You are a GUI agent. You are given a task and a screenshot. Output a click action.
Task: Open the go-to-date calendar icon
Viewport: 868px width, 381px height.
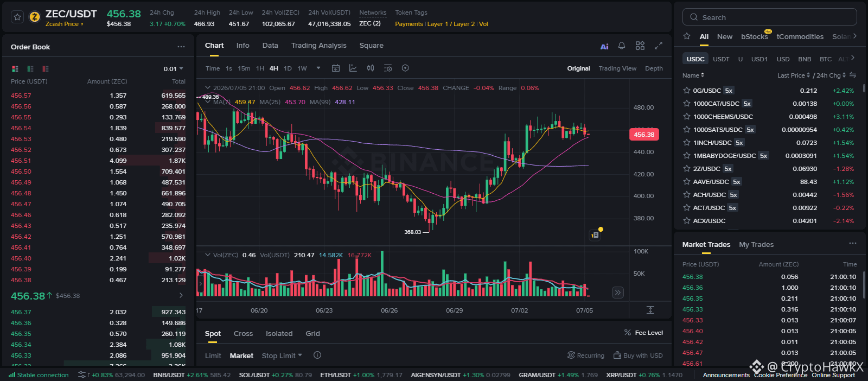click(x=336, y=68)
